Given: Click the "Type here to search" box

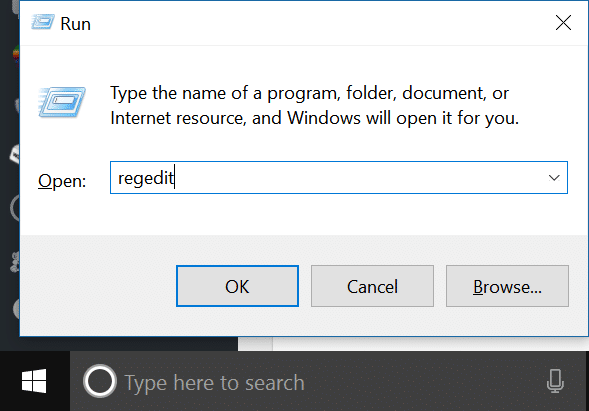Looking at the screenshot, I should click(x=214, y=383).
